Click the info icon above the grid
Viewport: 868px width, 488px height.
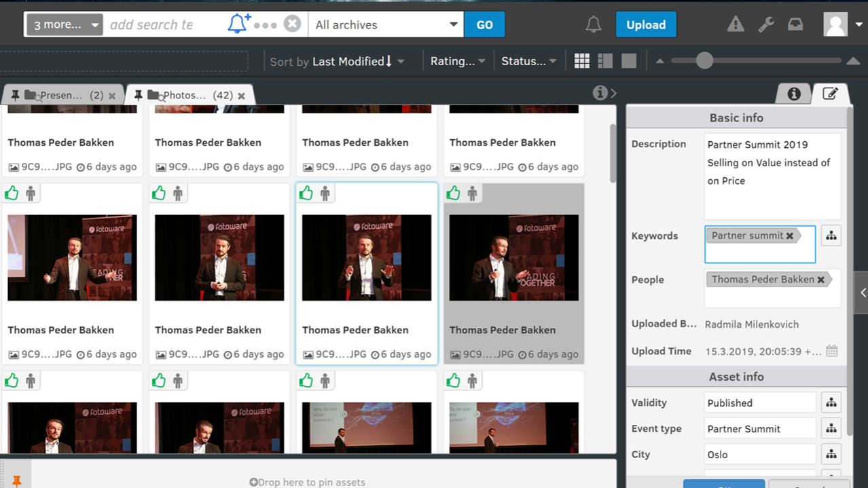coord(600,93)
